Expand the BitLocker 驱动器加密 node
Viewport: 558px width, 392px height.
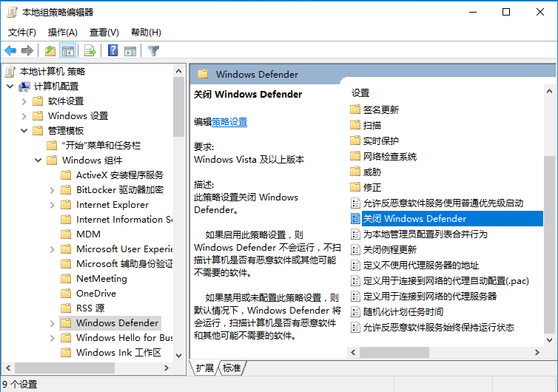pos(53,190)
